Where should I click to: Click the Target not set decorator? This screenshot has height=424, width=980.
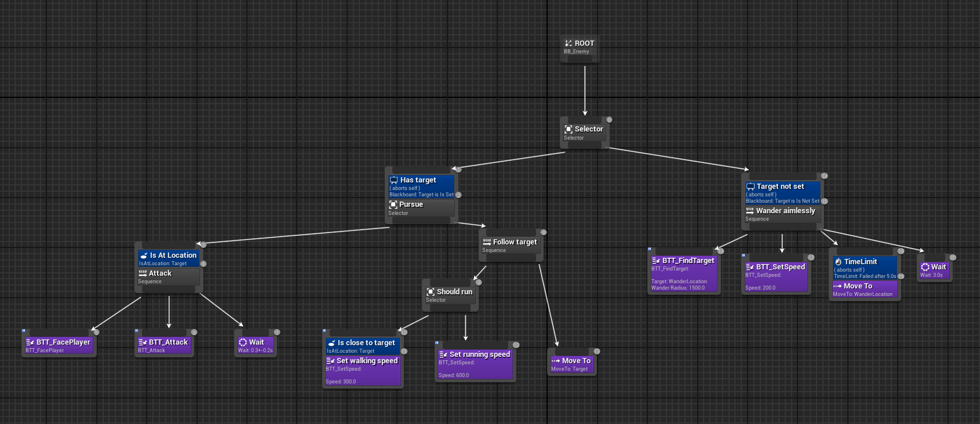[782, 193]
